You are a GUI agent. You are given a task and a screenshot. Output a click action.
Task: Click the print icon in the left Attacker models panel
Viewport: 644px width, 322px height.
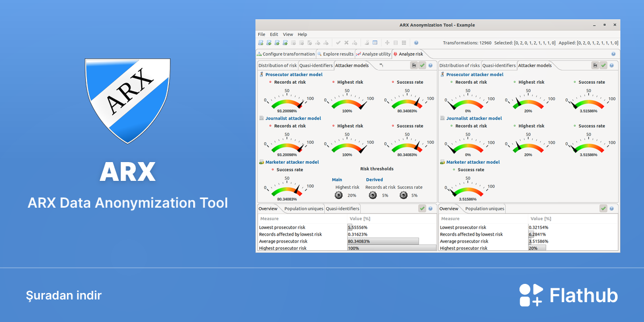coord(414,65)
